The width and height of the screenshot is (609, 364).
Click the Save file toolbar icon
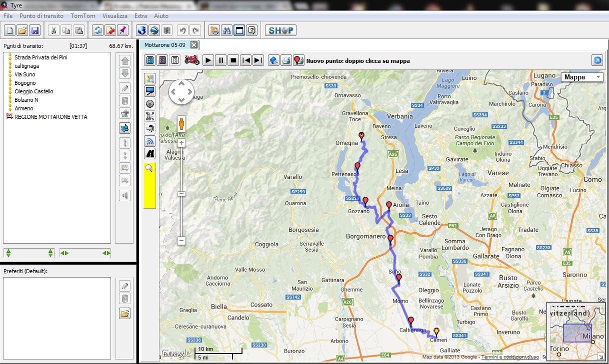coord(35,30)
